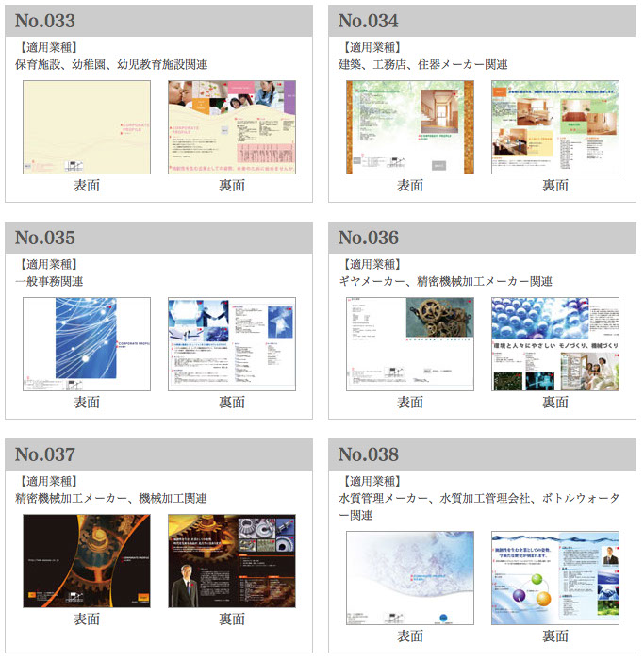This screenshot has width=644, height=661.
Task: Click text 精密機械加工メーカー、機械加工関連
Action: pos(111,498)
